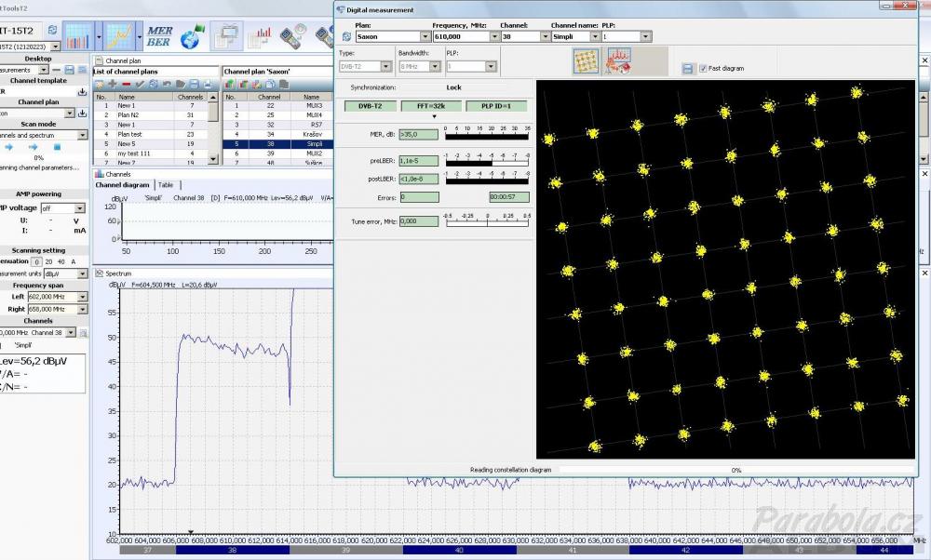Open the Frequency MHz dropdown
This screenshot has width=931, height=560.
point(494,37)
